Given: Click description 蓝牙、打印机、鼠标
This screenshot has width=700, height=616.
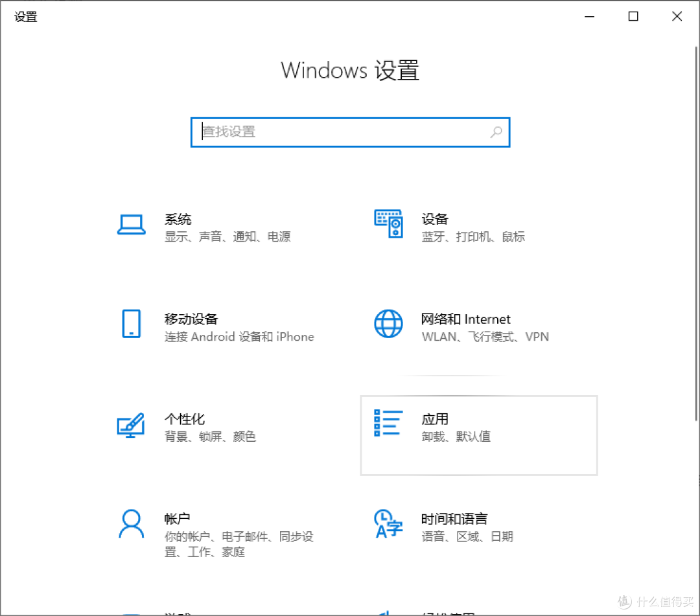Looking at the screenshot, I should coord(473,236).
